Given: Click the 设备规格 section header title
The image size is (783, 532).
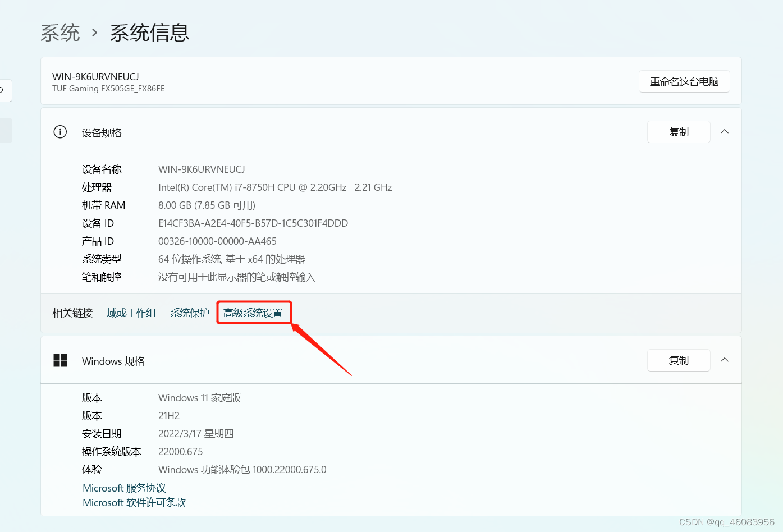Looking at the screenshot, I should click(102, 132).
